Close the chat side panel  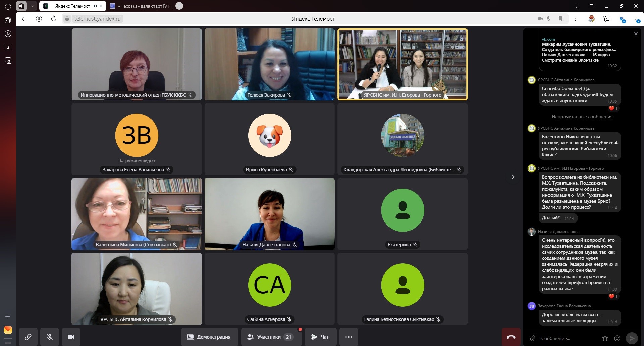coord(636,34)
